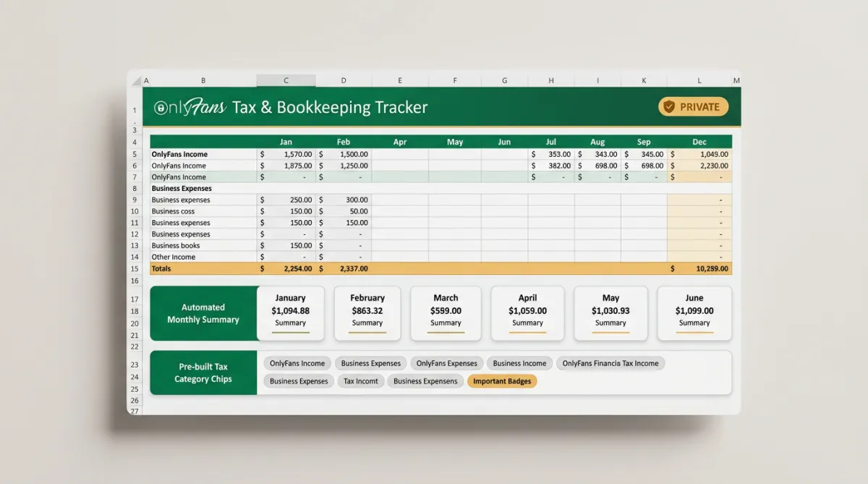Screen dimensions: 868x484
Task: Open the April Summary link
Action: coord(527,323)
